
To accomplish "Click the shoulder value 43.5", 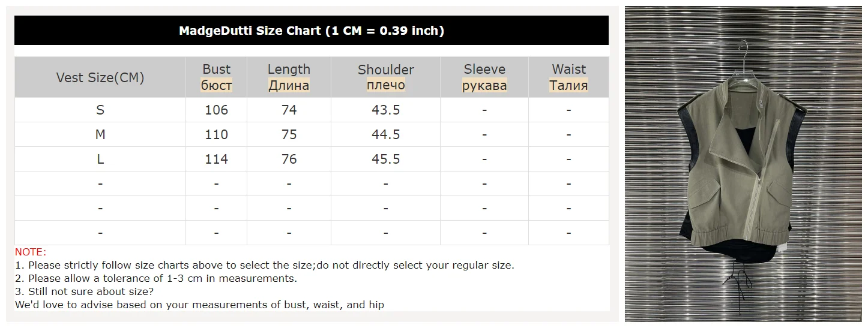I will tap(385, 110).
